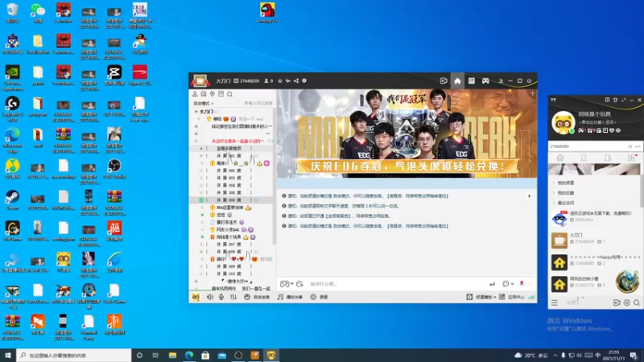644x362 pixels.
Task: Click the 21668680 search field in YY panel
Action: (x=588, y=146)
